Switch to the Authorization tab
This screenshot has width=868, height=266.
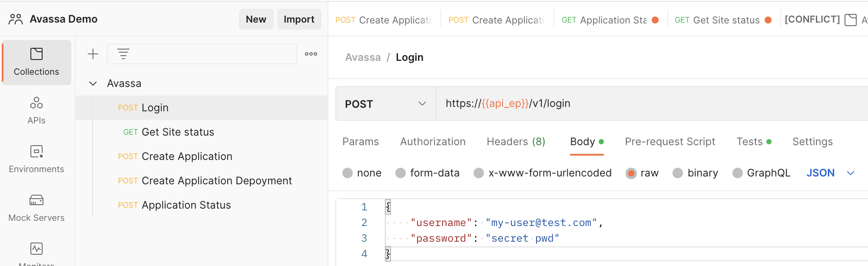click(x=433, y=142)
